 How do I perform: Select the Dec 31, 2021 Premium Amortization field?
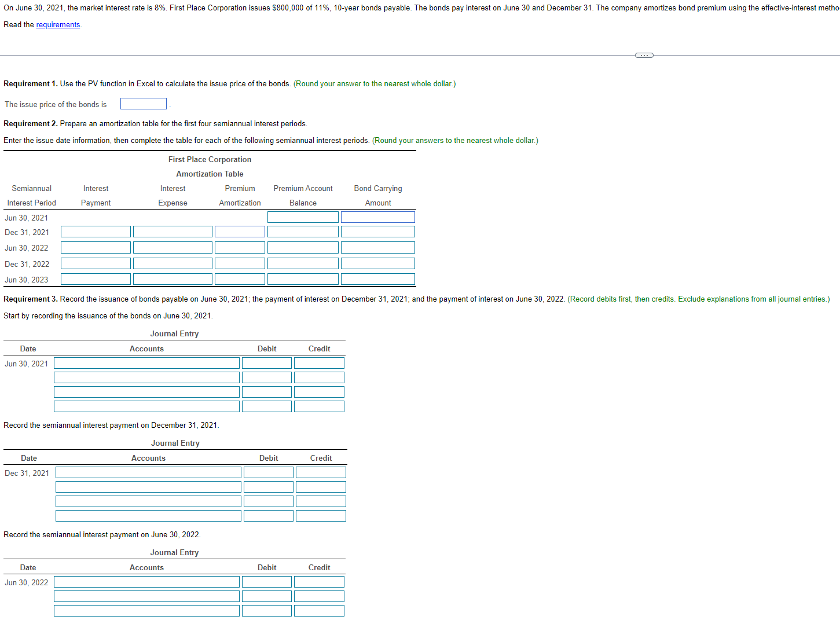point(240,231)
